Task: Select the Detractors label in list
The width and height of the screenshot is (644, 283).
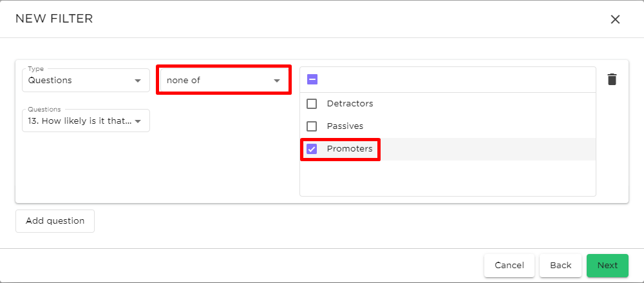Action: [x=350, y=104]
